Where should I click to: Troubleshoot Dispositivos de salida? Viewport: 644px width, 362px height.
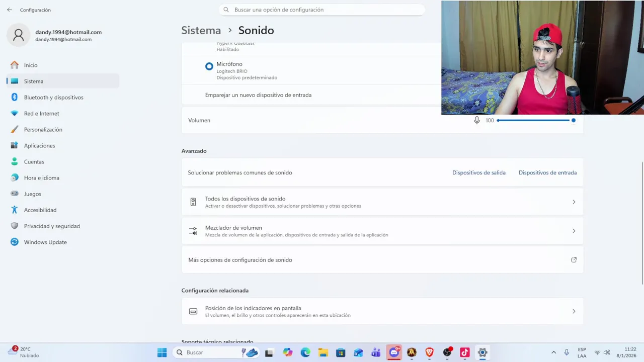[x=479, y=173]
